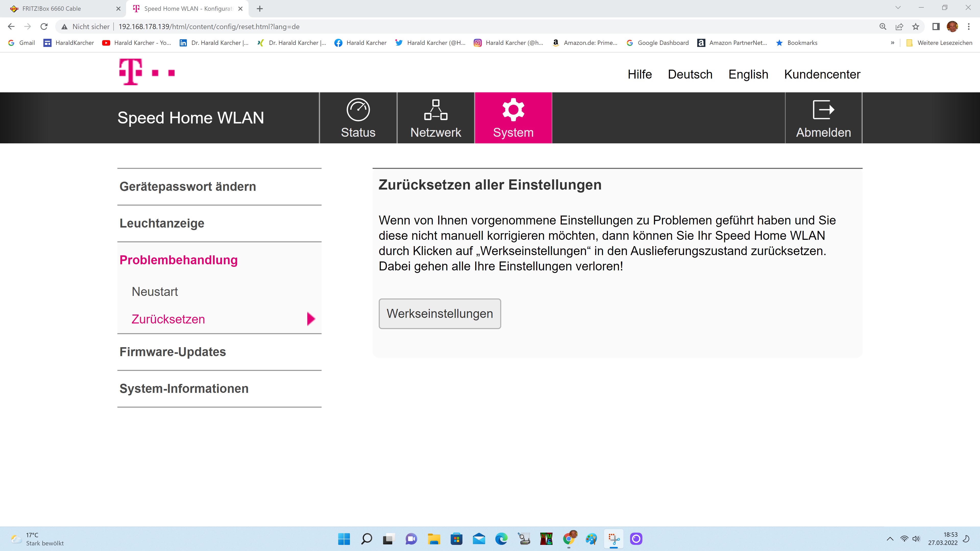
Task: Reload the page with browser refresh icon
Action: [x=44, y=27]
